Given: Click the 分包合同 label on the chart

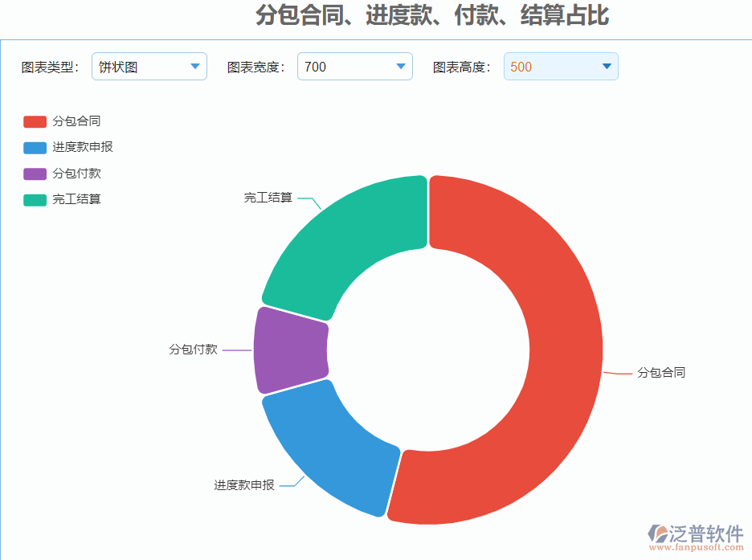Looking at the screenshot, I should (x=662, y=373).
